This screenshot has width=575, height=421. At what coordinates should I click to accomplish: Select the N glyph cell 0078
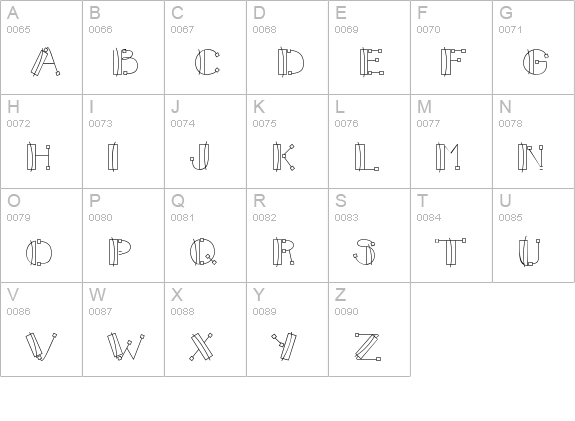(534, 142)
